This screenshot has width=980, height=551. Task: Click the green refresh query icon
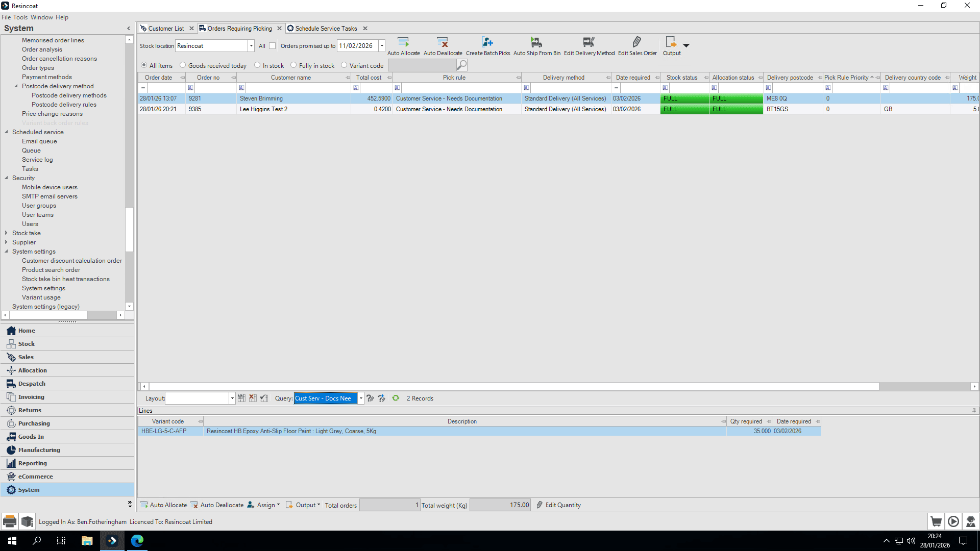point(396,398)
